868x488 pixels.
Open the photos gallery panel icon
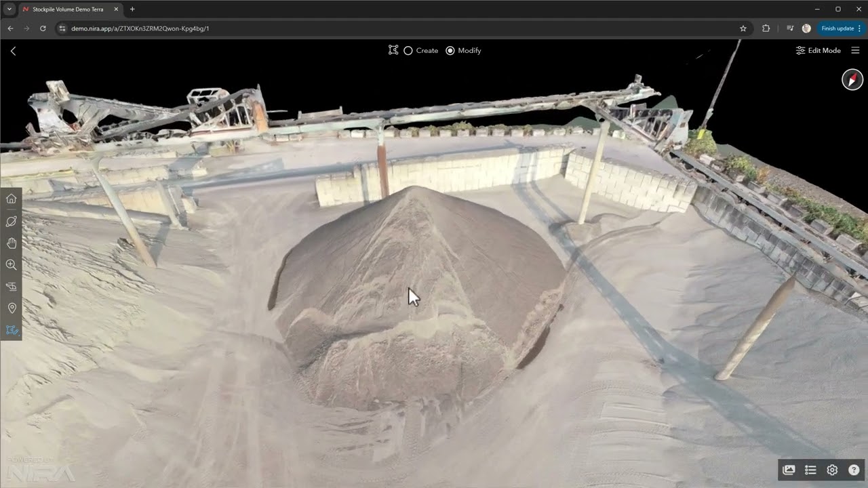(789, 470)
